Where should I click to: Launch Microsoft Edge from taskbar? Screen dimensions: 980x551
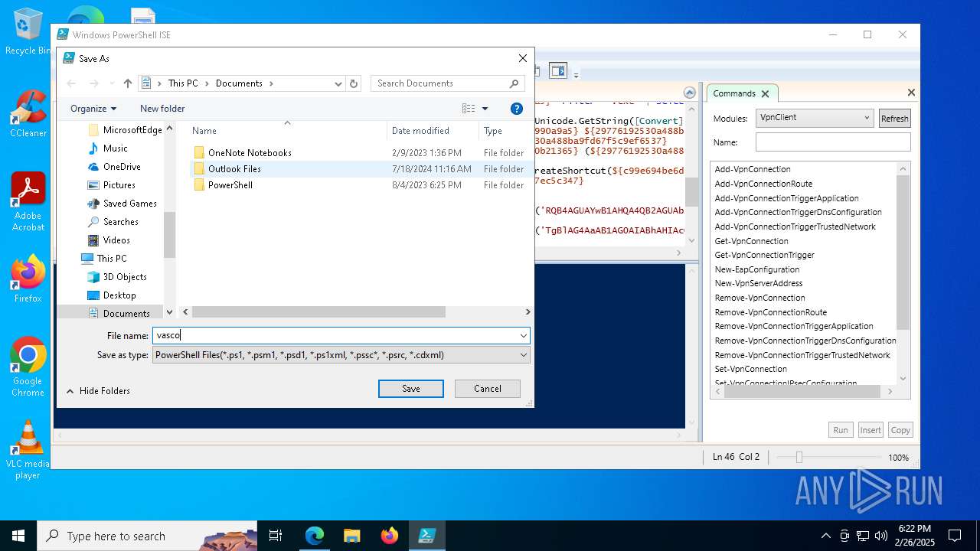coord(315,536)
